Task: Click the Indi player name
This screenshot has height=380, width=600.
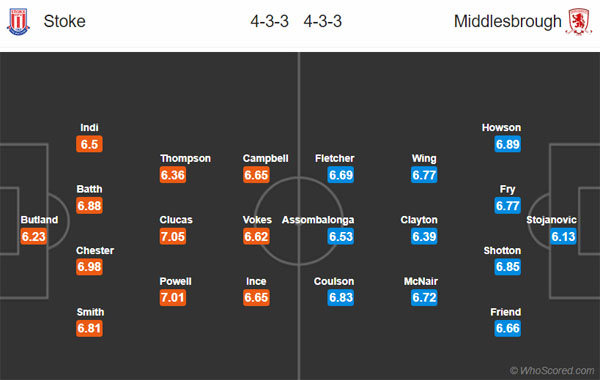Action: point(89,127)
